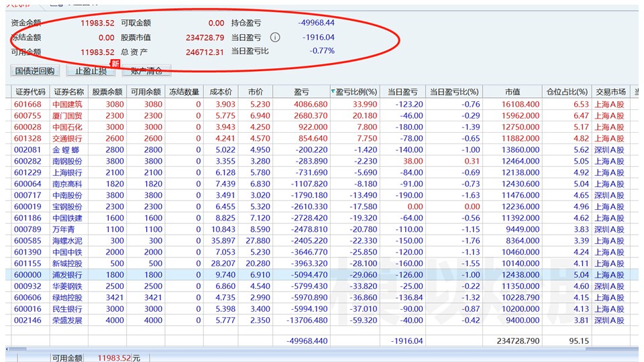The width and height of the screenshot is (644, 362).
Task: Select the 华菱钢铁 stock name
Action: (67, 286)
